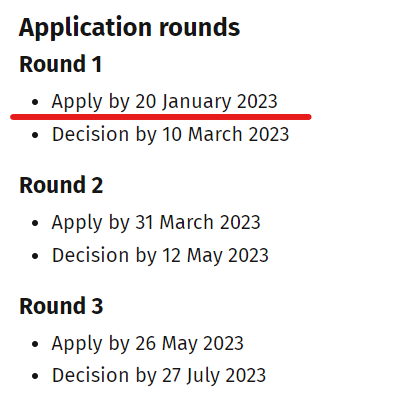Screen dimensions: 415x403
Task: Click the bullet before 'Decision by 10 March'
Action: (x=35, y=135)
